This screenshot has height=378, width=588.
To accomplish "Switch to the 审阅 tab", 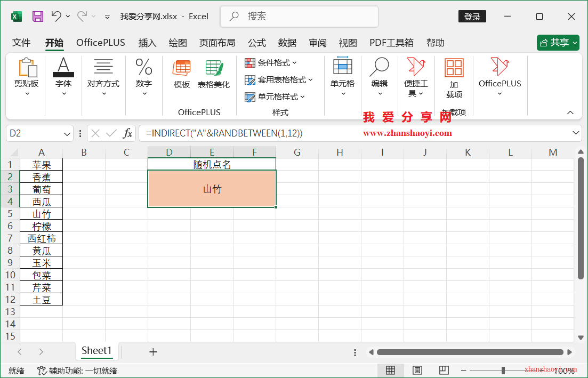I will [318, 43].
